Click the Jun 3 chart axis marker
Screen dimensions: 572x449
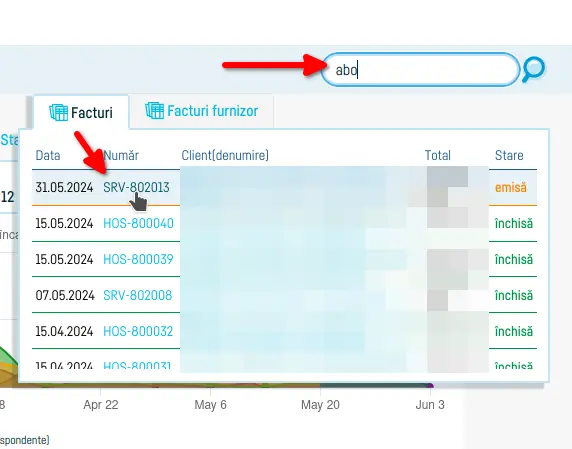(x=430, y=405)
